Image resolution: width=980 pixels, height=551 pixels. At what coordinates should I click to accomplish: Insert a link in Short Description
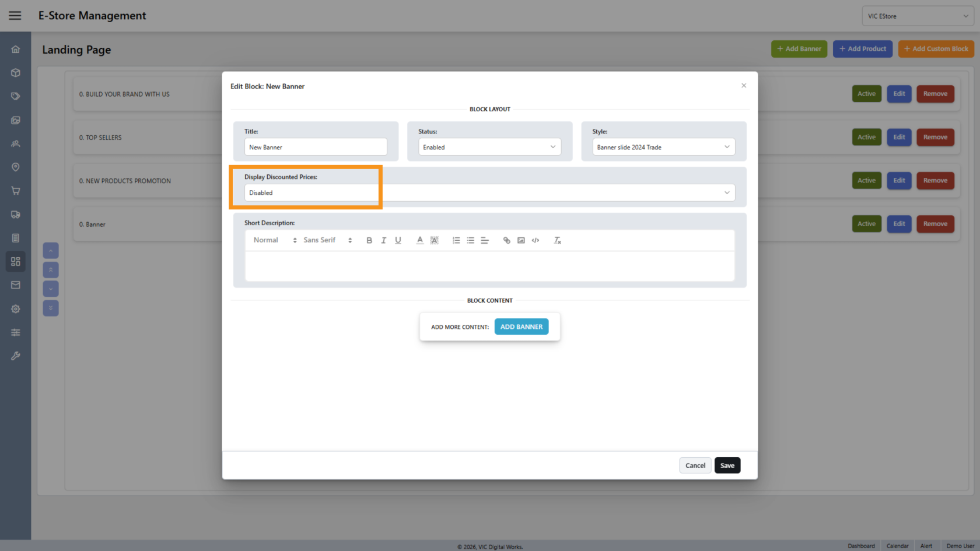506,240
